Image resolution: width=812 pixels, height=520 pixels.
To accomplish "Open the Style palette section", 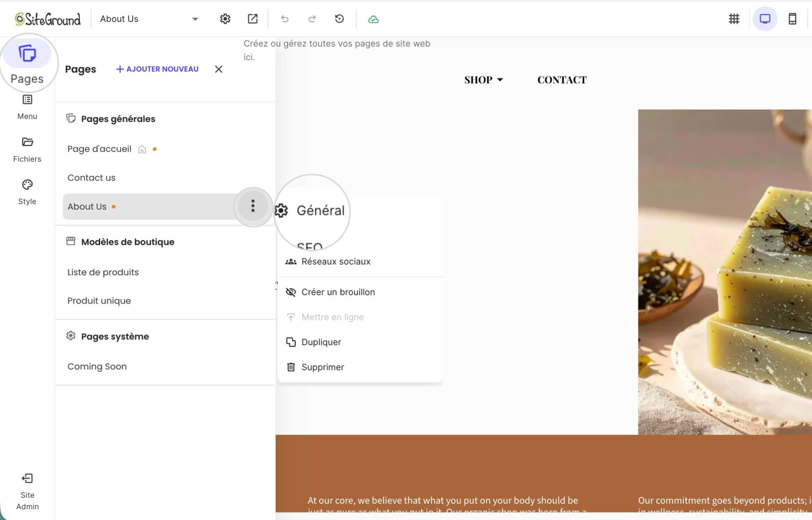I will point(27,192).
